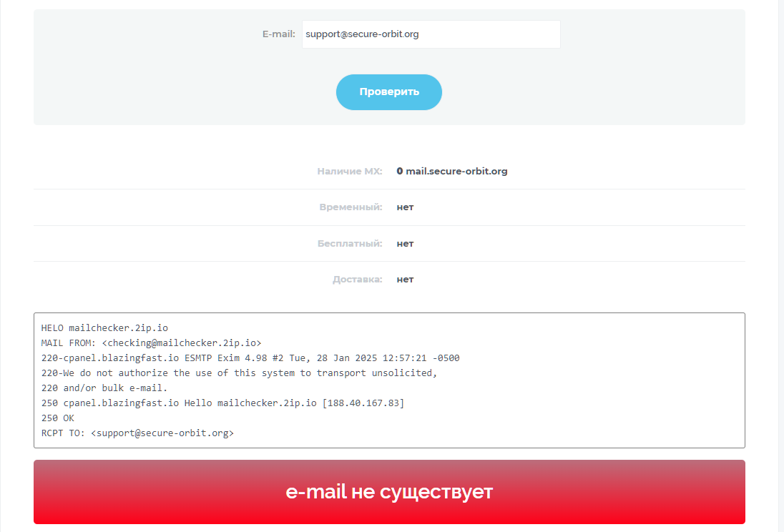Click the 220-cpanel.blazingfast.io ESMTP Exim log line
This screenshot has width=784, height=532.
pos(250,358)
